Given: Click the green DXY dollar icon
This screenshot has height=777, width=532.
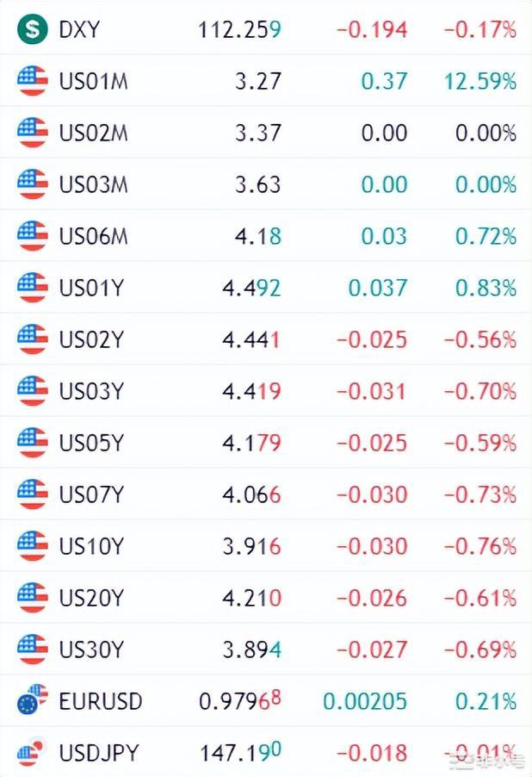Looking at the screenshot, I should point(32,30).
